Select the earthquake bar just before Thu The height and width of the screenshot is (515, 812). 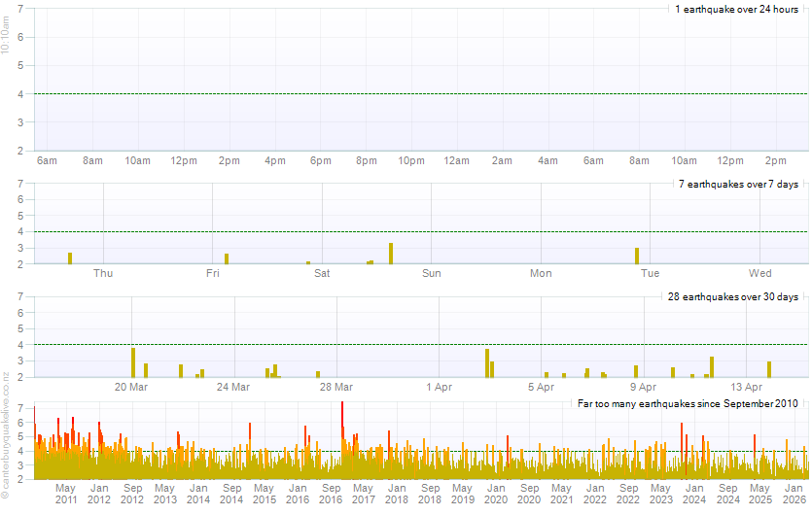pyautogui.click(x=70, y=258)
